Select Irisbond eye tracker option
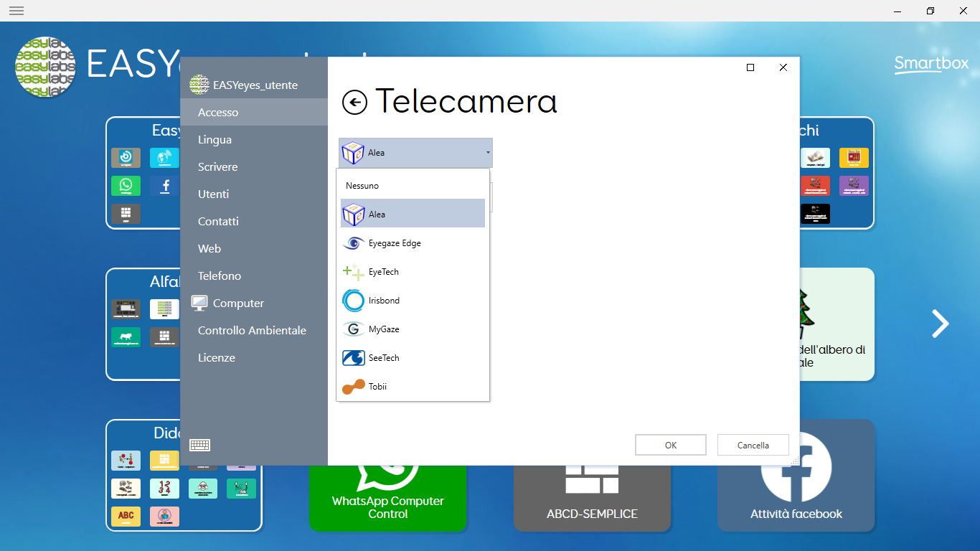The height and width of the screenshot is (551, 980). pos(413,301)
